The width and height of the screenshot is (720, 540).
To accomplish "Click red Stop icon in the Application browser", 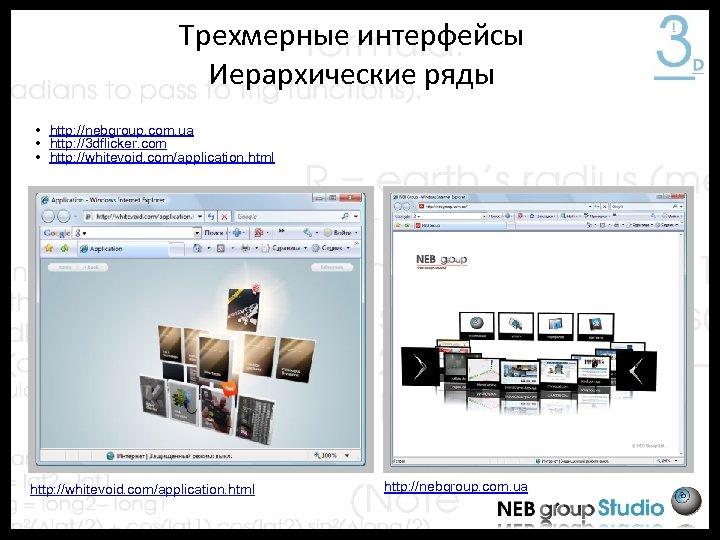I will 224,216.
